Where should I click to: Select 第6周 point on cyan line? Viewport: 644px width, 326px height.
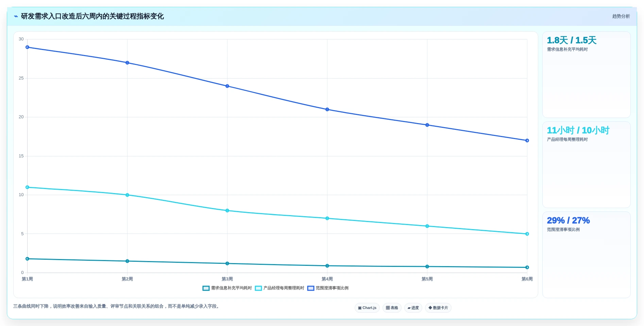click(x=527, y=234)
